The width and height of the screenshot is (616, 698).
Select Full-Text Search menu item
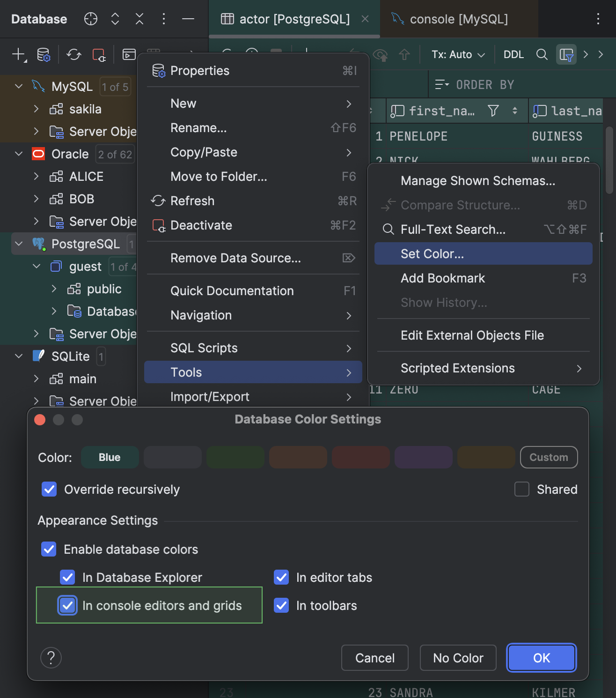point(453,230)
